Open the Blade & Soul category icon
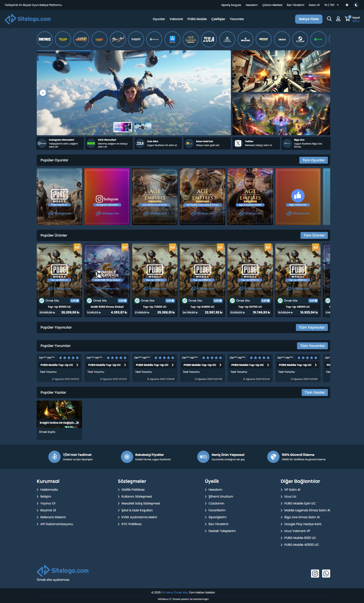This screenshot has height=603, width=364. tap(118, 39)
